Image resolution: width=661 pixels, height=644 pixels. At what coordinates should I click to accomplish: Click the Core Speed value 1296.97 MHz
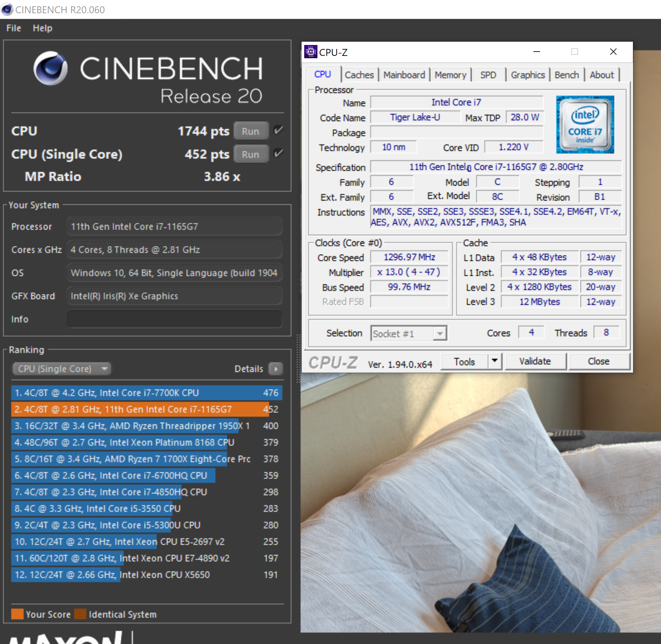pyautogui.click(x=409, y=257)
